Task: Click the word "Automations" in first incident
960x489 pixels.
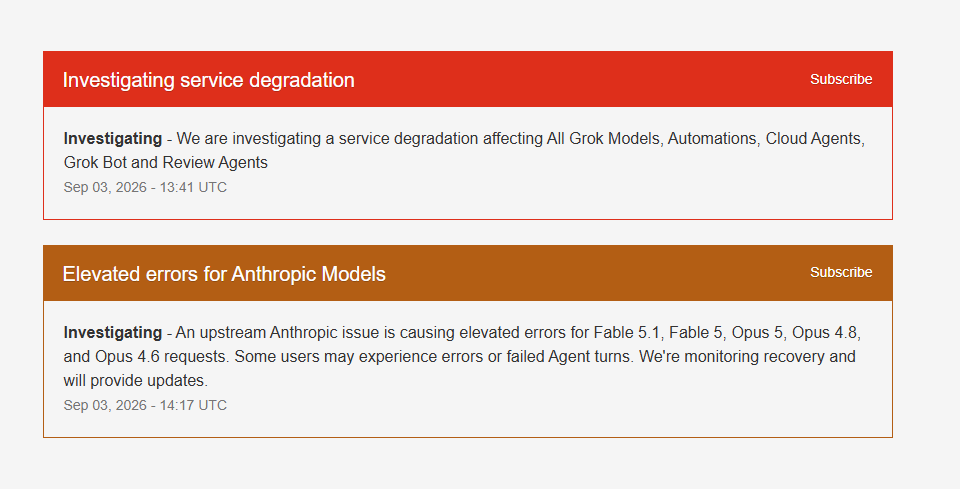Action: coord(713,139)
